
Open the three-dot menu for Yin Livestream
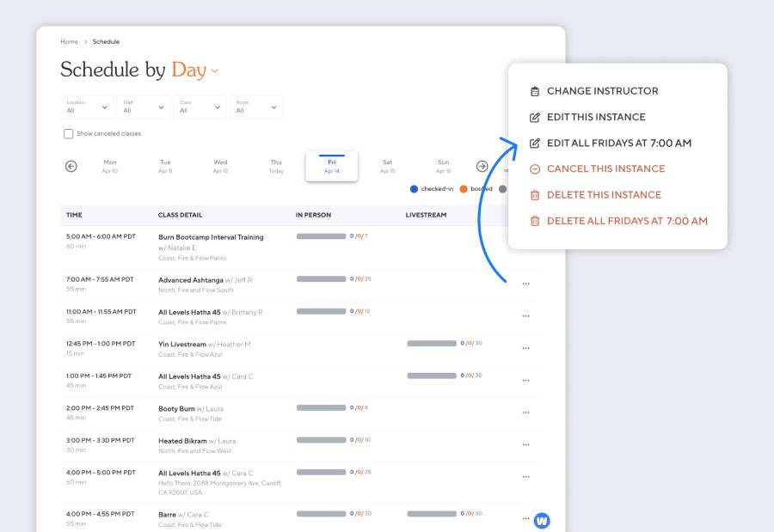[x=525, y=347]
